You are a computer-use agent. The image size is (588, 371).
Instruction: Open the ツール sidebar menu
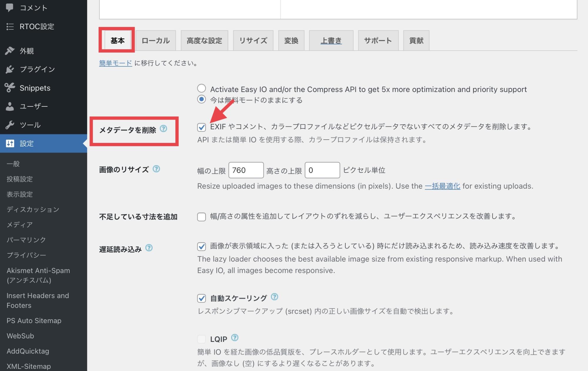coord(44,125)
